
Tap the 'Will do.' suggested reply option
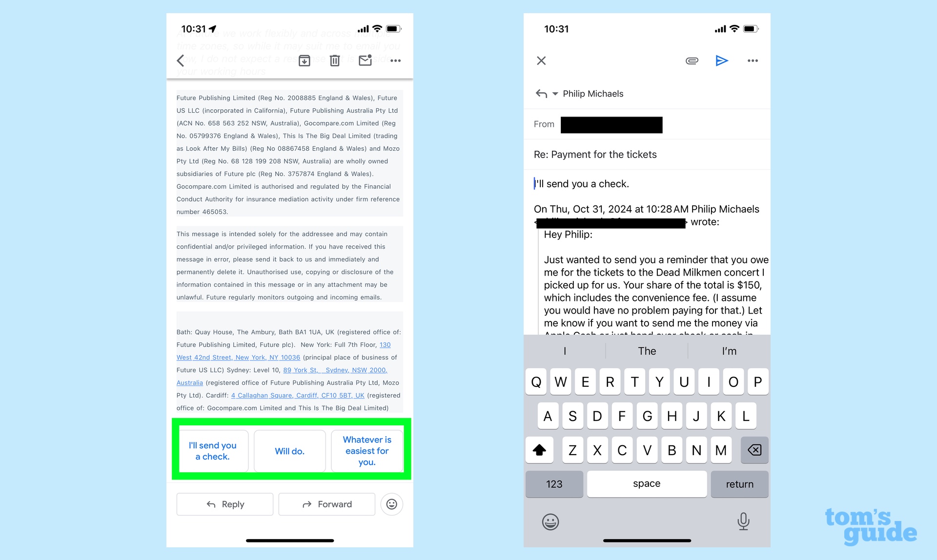point(289,451)
